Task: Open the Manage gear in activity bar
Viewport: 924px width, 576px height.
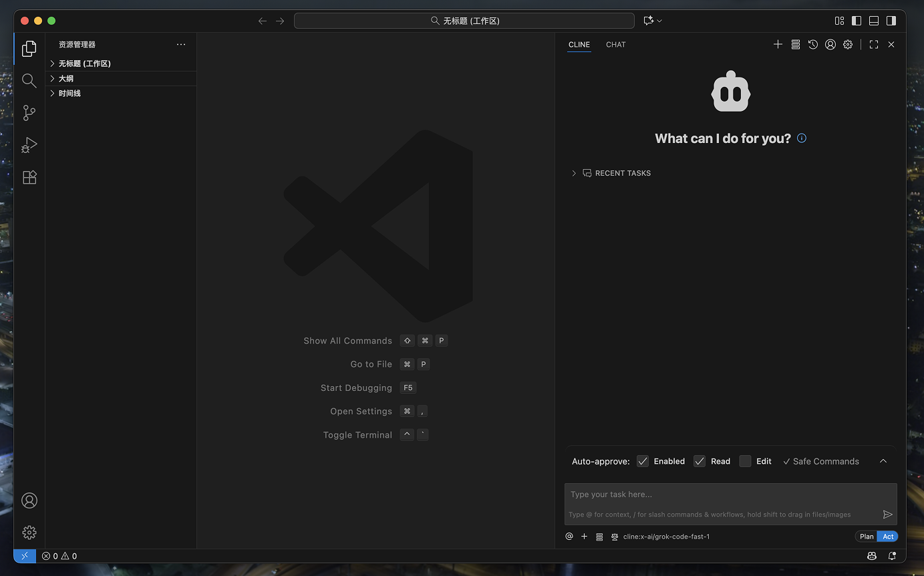Action: click(29, 533)
